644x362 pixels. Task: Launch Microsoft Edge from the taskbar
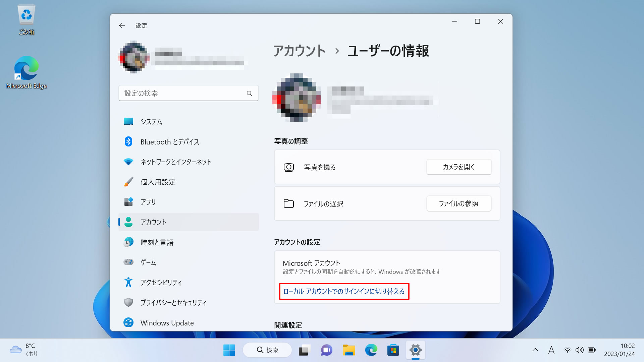(x=371, y=350)
